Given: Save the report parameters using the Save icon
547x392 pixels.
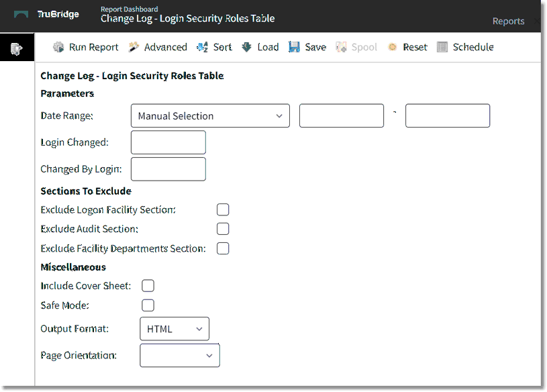Looking at the screenshot, I should 294,47.
